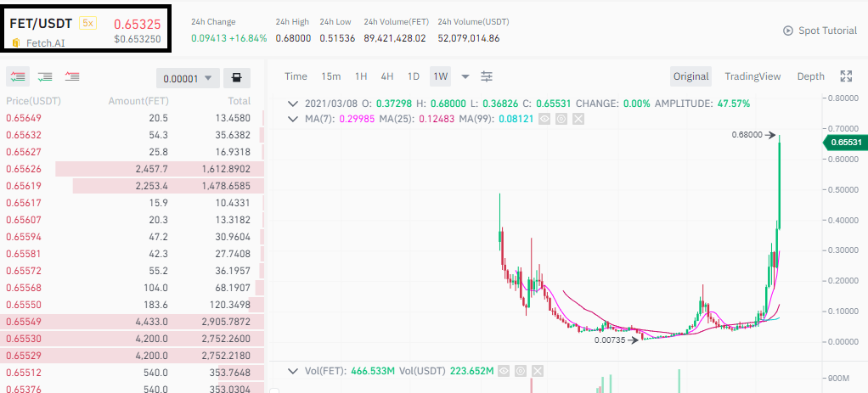The width and height of the screenshot is (868, 393).
Task: Select ask price 0.65581 in order book
Action: (24, 254)
